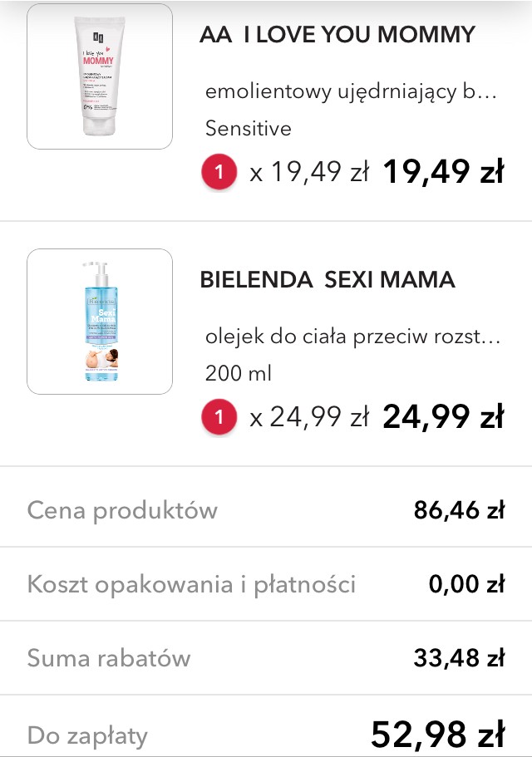Click the bold 24,99 zł item total

coord(443,417)
